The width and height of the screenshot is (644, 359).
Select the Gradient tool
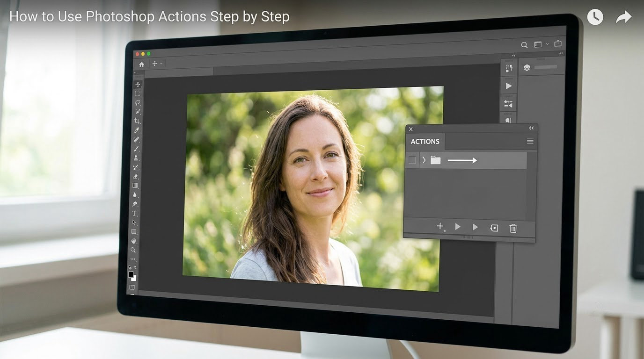click(136, 186)
